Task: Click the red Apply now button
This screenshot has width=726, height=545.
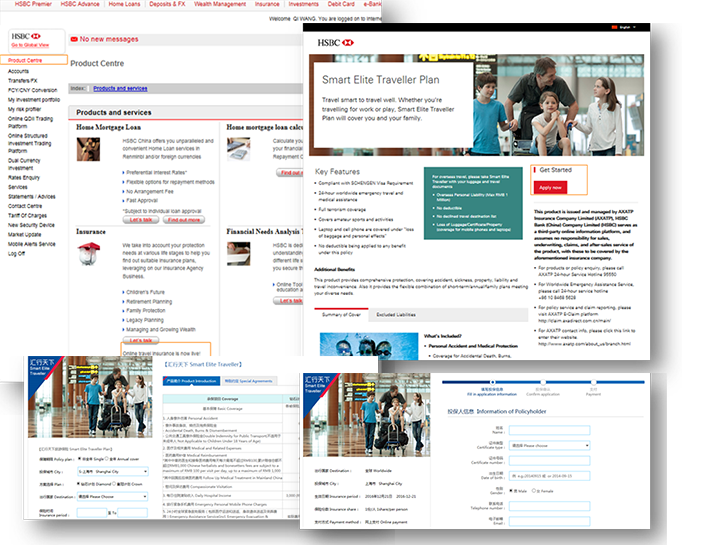Action: pyautogui.click(x=550, y=188)
